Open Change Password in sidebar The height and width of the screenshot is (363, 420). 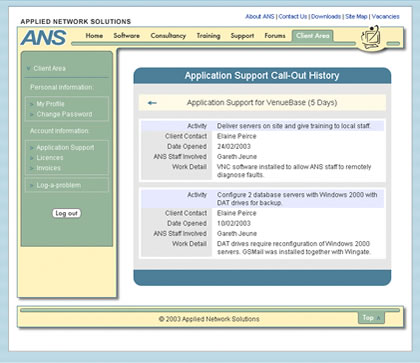point(64,114)
